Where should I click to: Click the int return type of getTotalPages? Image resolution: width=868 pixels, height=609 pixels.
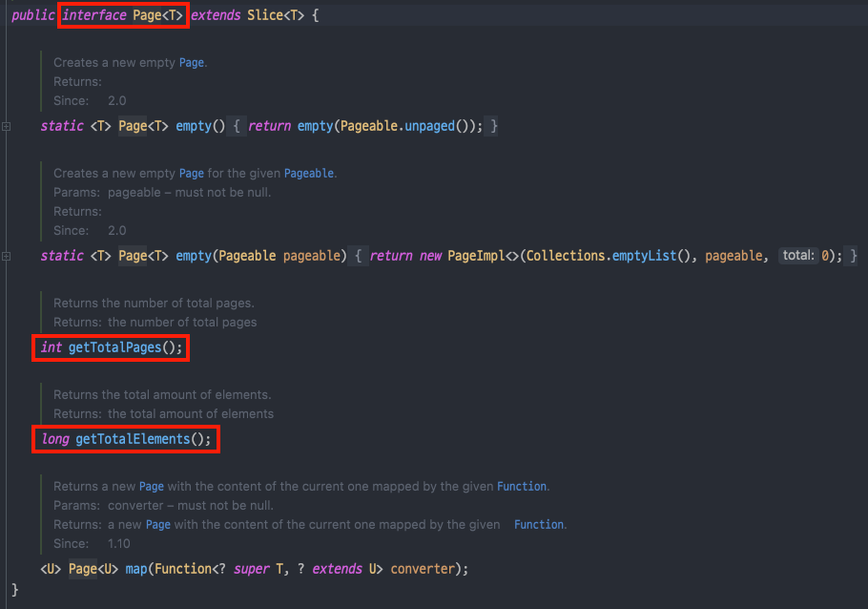click(x=51, y=347)
